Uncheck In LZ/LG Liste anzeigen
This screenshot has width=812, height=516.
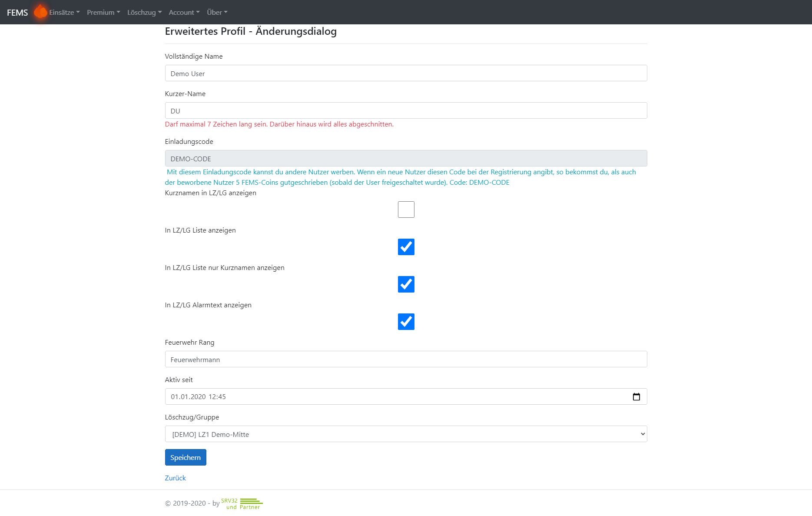[x=406, y=247]
